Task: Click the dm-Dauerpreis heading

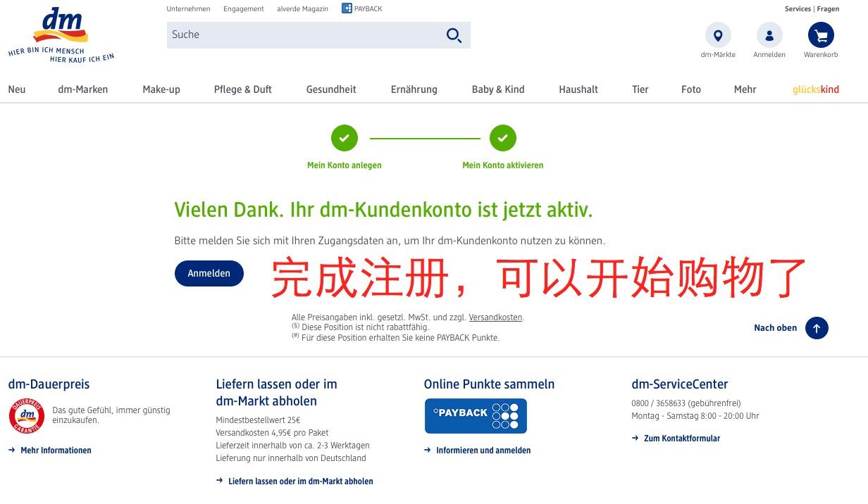Action: point(49,384)
